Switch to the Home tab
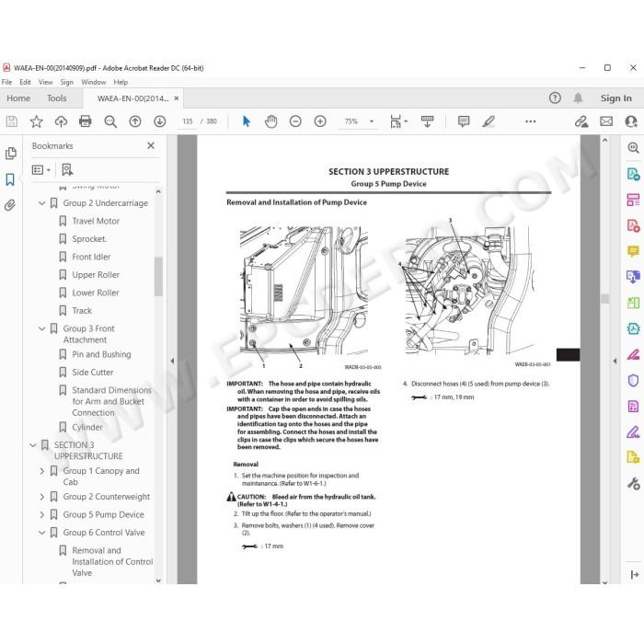 (18, 98)
